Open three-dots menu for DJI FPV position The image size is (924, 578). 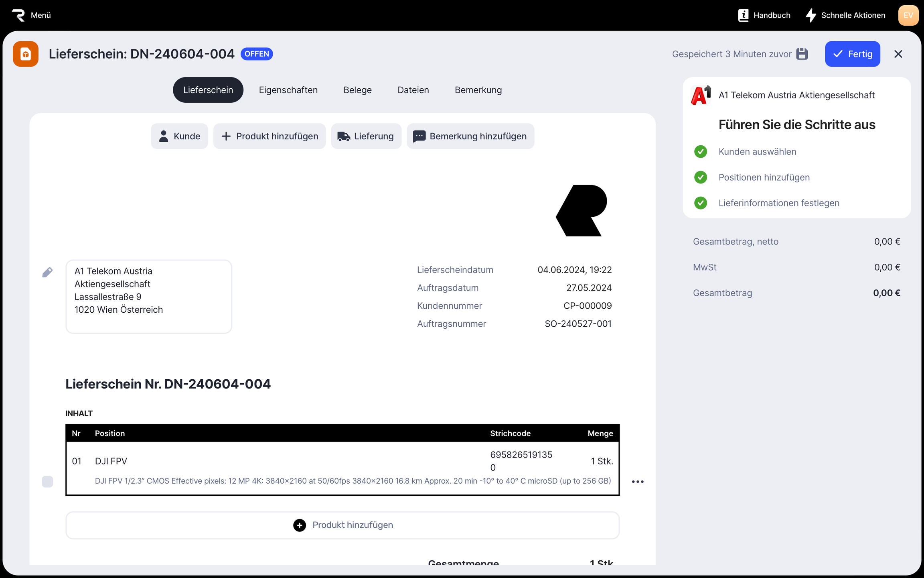point(637,481)
